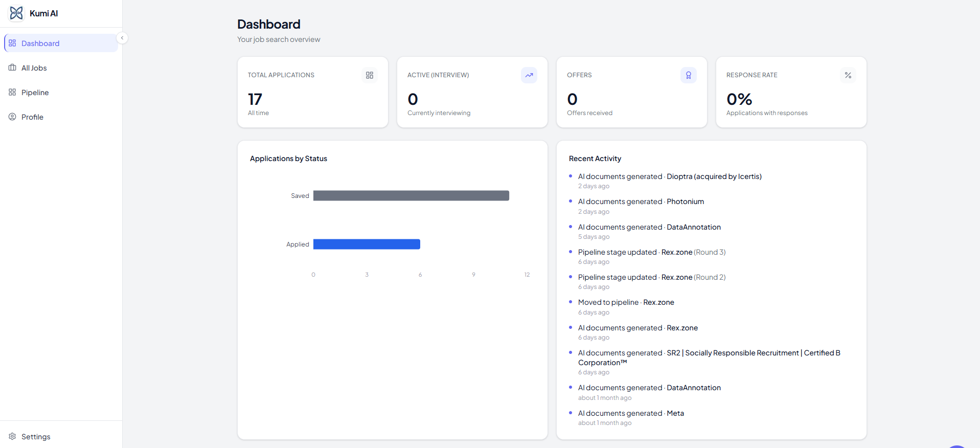The height and width of the screenshot is (448, 980).
Task: Click the Offers award ribbon icon
Action: click(x=689, y=75)
